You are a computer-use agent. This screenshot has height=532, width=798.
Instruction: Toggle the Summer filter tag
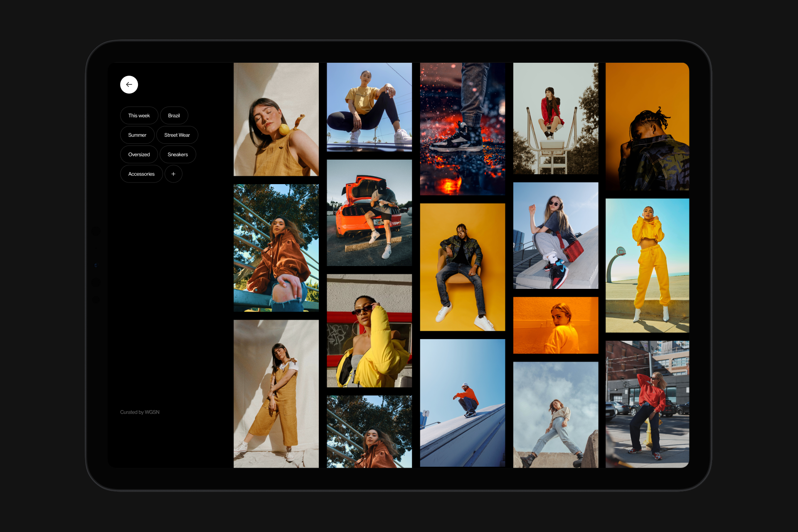tap(137, 135)
